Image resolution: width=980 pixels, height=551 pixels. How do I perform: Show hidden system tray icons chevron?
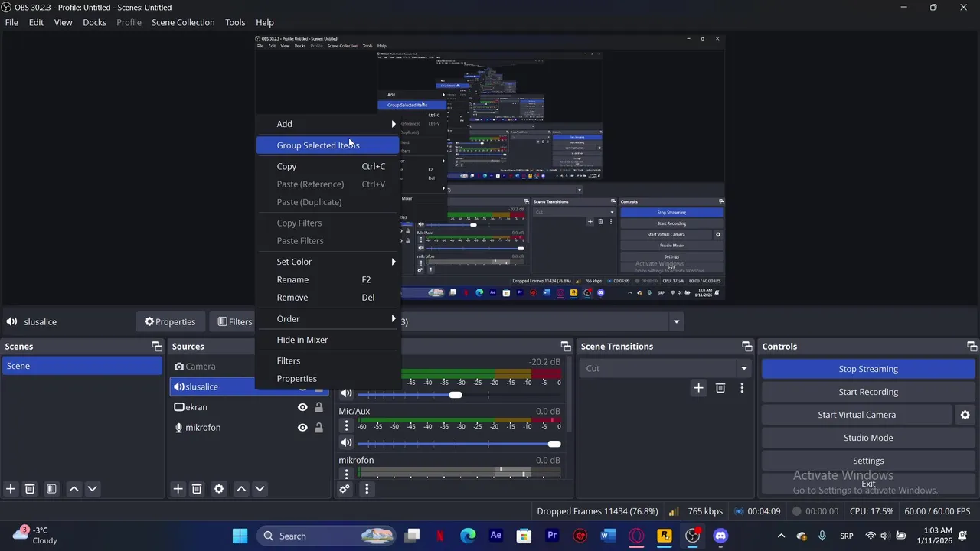pyautogui.click(x=781, y=536)
